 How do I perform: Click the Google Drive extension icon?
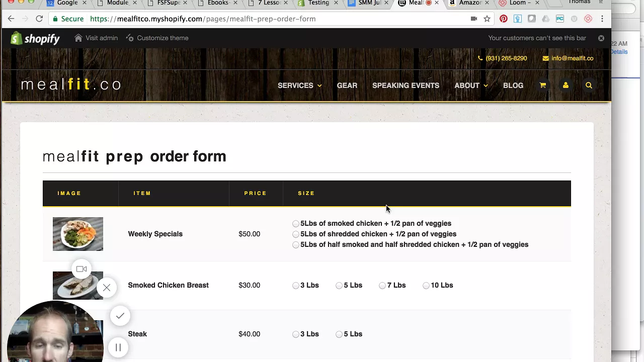click(x=546, y=19)
